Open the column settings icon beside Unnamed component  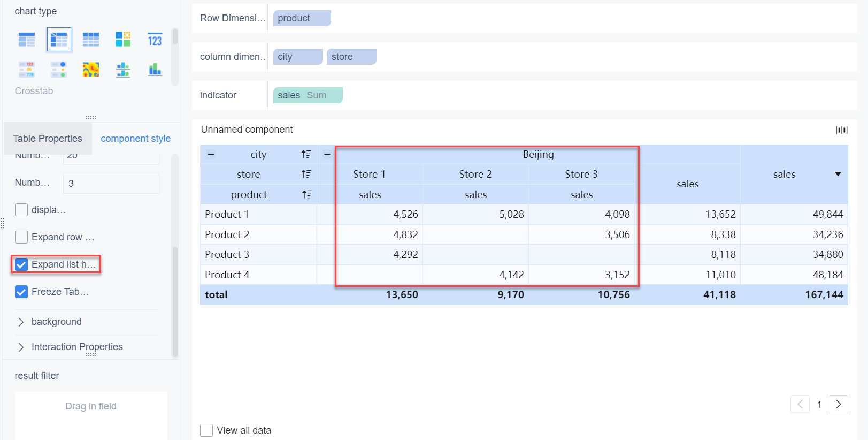click(842, 130)
